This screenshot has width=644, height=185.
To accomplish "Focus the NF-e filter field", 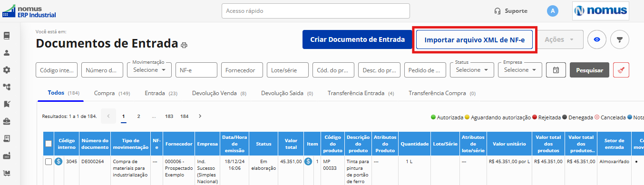I will pos(196,70).
